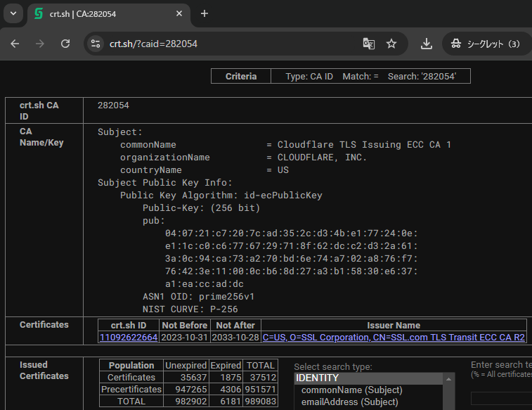Select CA ID value 282054
This screenshot has width=532, height=410.
pos(113,105)
